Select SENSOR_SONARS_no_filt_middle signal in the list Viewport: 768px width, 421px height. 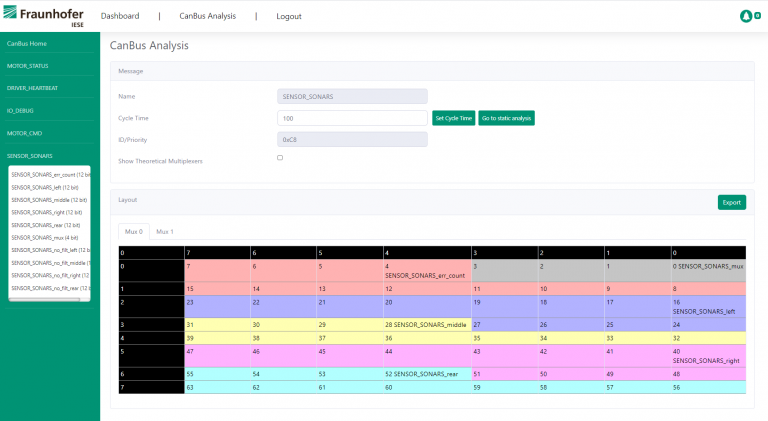coord(50,263)
